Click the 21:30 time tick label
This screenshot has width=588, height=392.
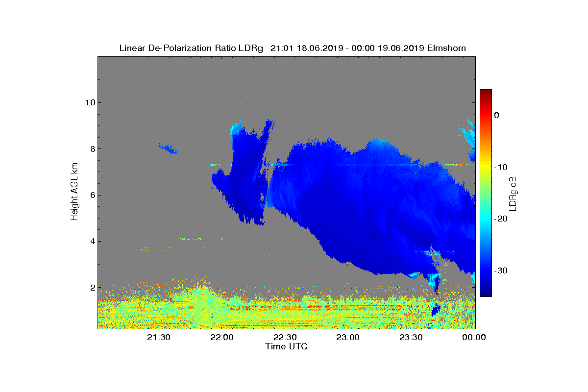click(159, 337)
